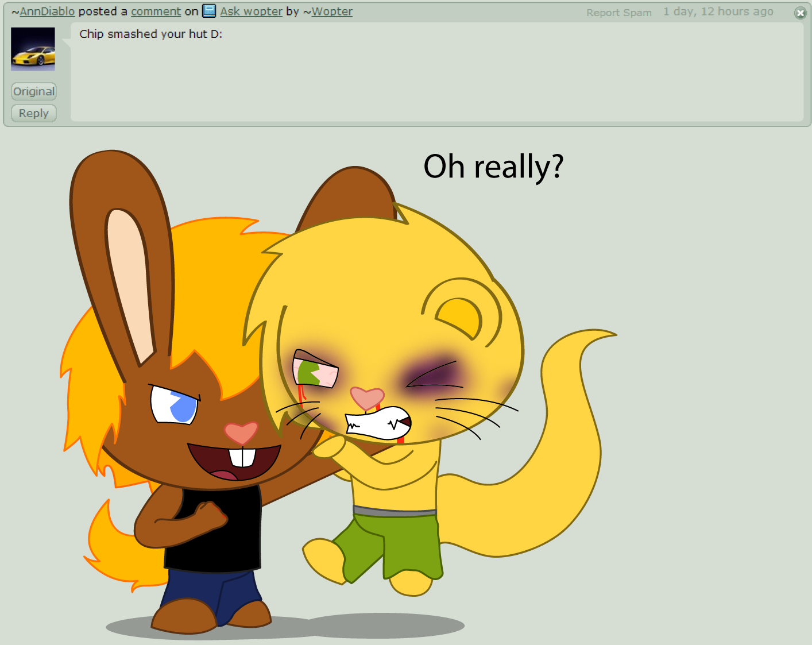Dismiss the comment with the X icon
This screenshot has width=812, height=645.
800,13
